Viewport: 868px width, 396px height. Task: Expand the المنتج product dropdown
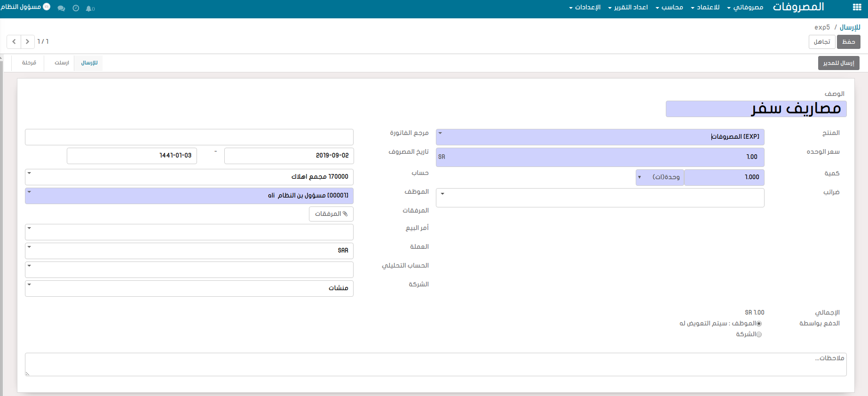pos(441,134)
